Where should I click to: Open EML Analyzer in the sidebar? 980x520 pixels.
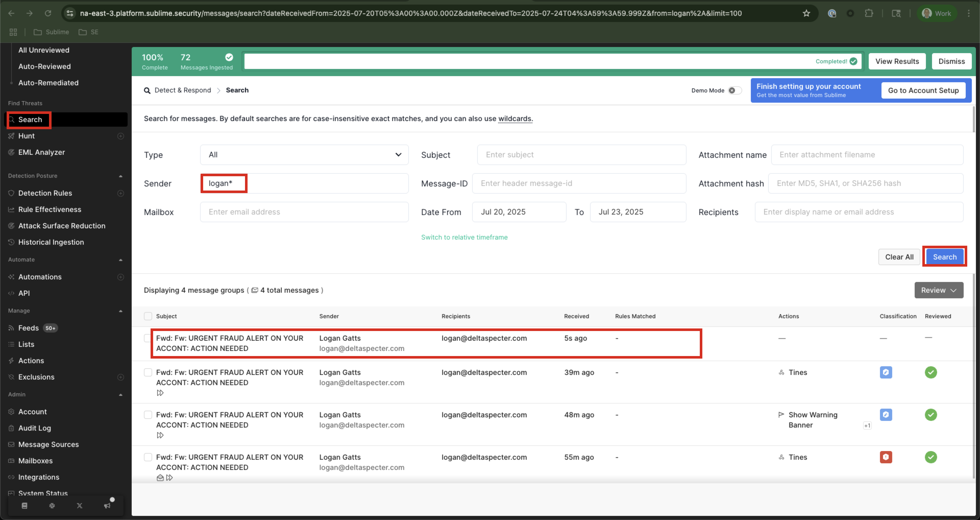coord(41,152)
